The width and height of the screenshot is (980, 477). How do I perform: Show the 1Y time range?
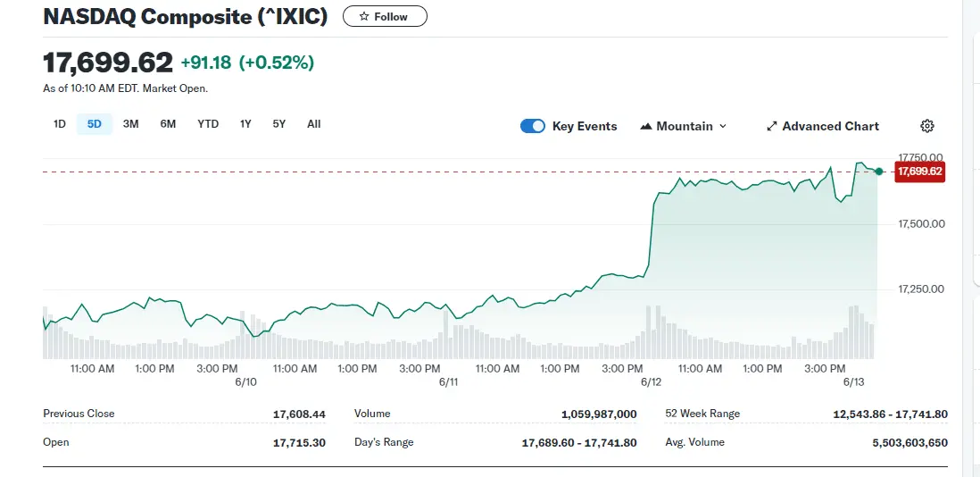[245, 124]
